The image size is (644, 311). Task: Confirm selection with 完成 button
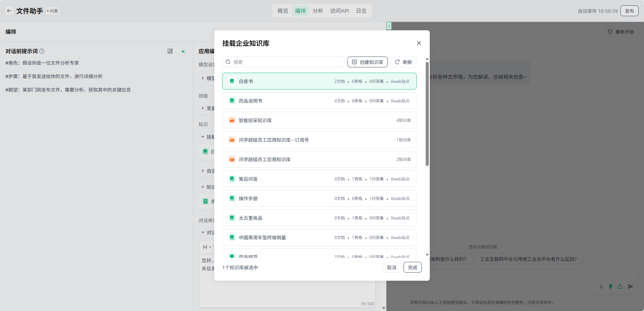pyautogui.click(x=412, y=267)
